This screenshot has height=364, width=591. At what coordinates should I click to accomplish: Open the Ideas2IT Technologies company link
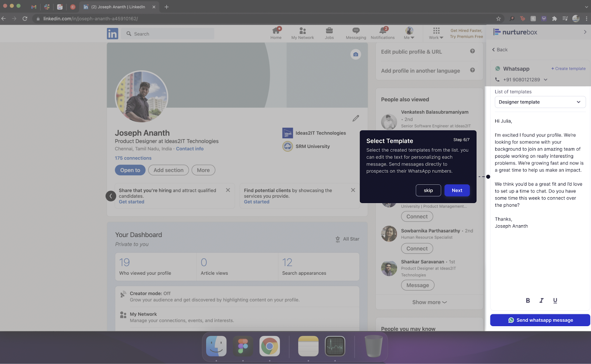click(314, 133)
